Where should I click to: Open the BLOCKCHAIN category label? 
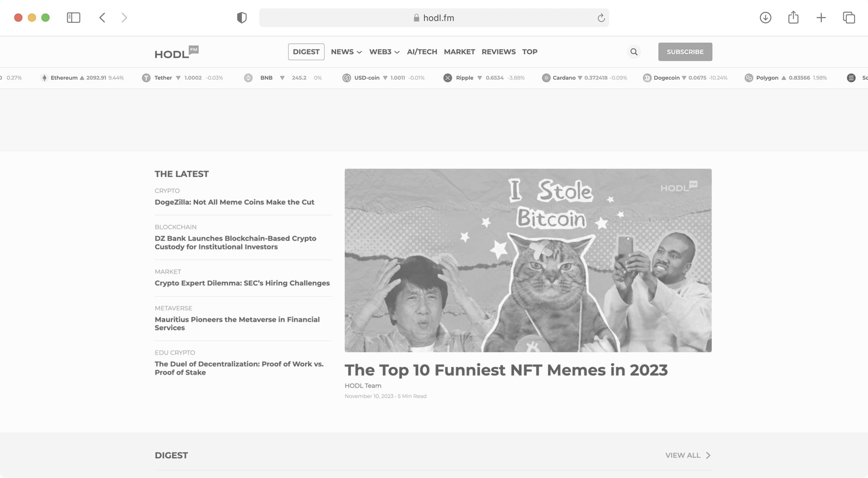coord(175,227)
